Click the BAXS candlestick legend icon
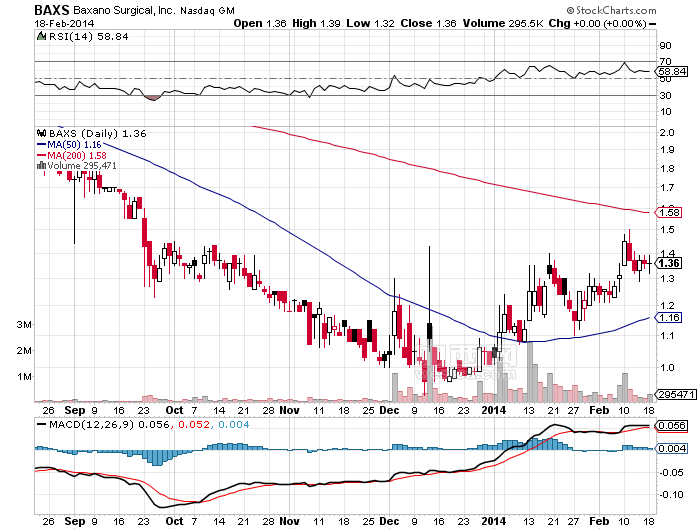Image resolution: width=700 pixels, height=530 pixels. [42, 134]
